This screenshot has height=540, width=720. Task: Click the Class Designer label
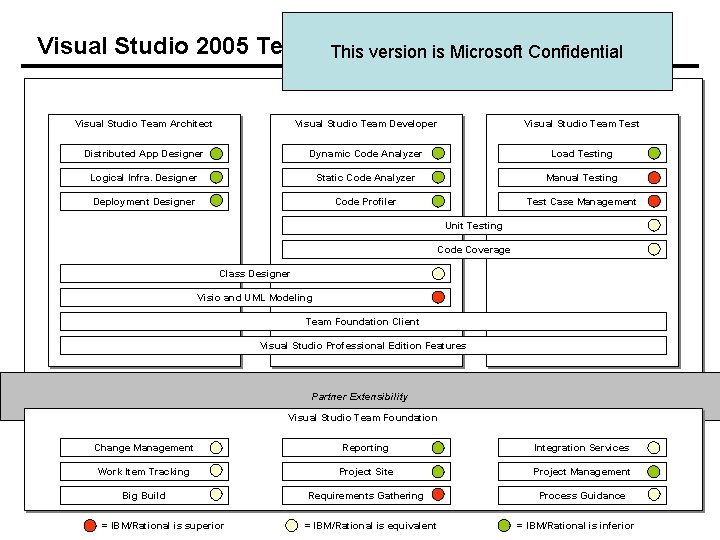(254, 274)
